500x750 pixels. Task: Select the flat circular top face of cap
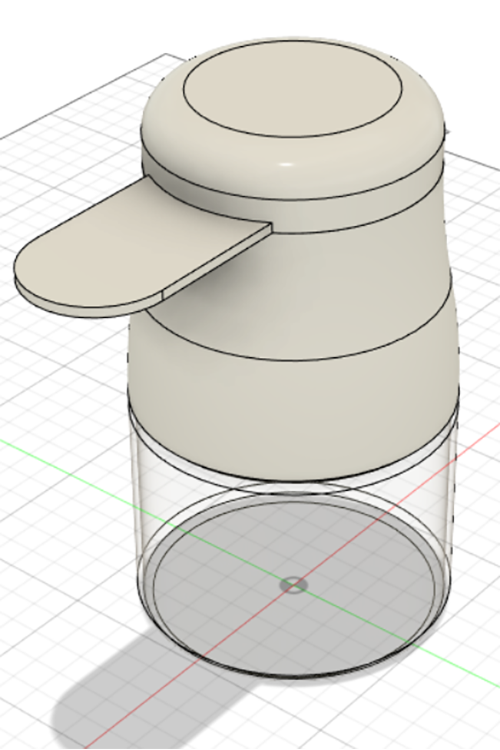coord(293,93)
